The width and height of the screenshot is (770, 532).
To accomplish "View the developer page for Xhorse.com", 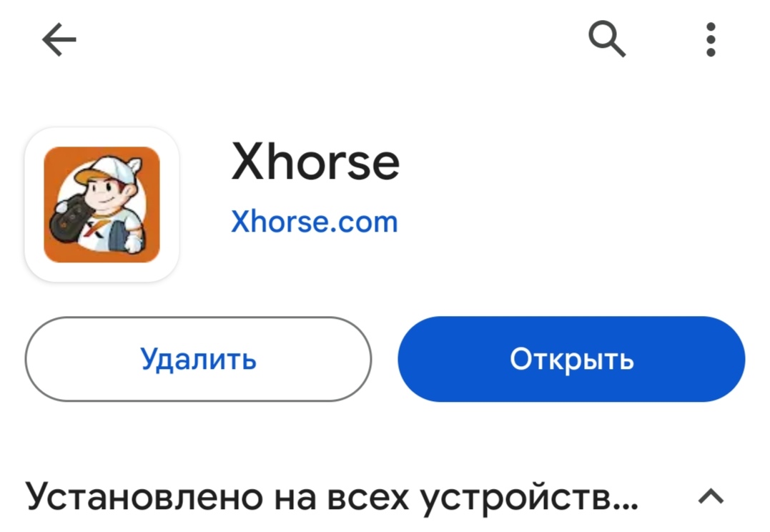I will [x=315, y=222].
